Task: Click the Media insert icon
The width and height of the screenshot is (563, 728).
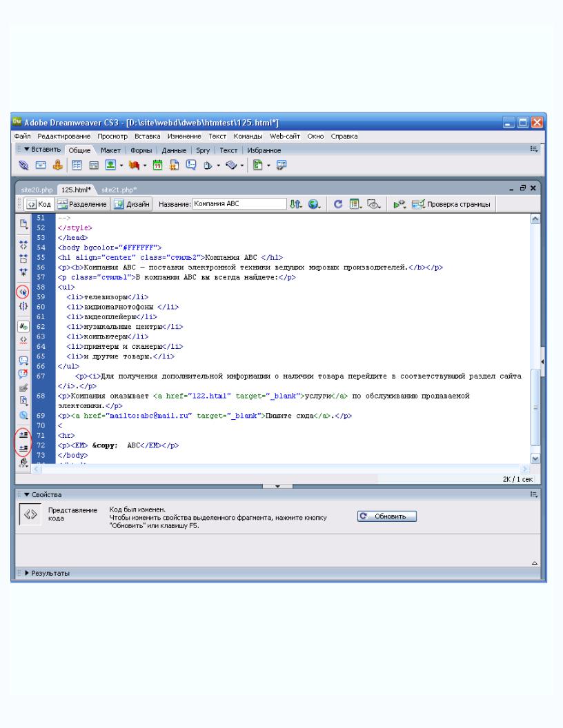Action: pyautogui.click(x=135, y=165)
